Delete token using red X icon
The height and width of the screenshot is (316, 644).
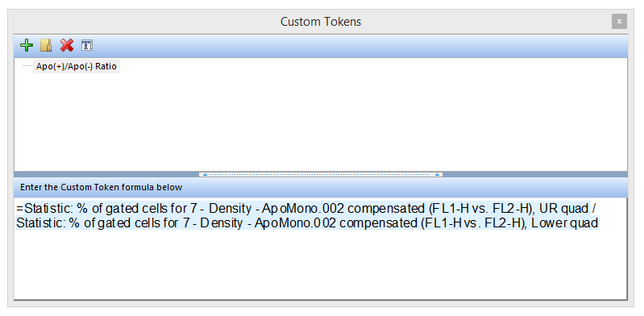coord(67,46)
